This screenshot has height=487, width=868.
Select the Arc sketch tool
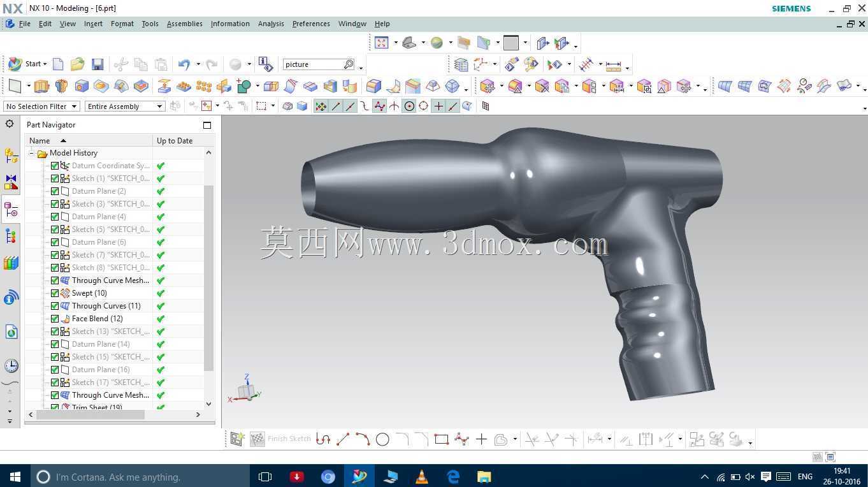pos(363,439)
